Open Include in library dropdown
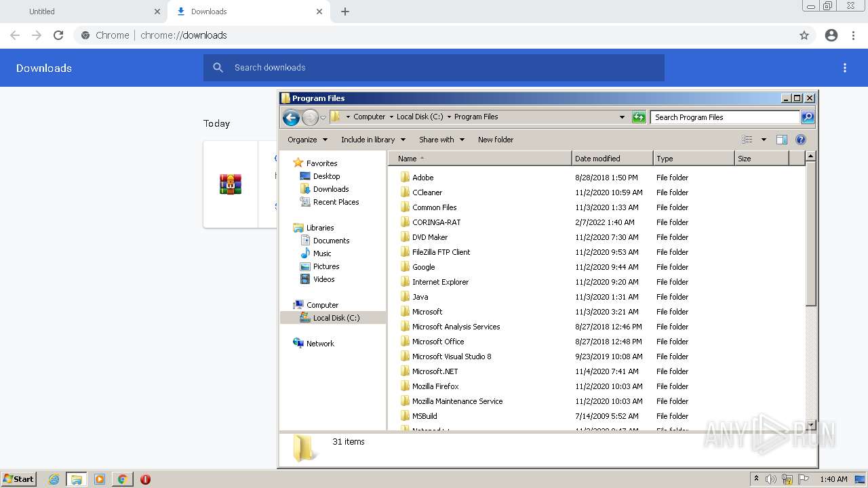Viewport: 868px width, 488px height. point(373,140)
